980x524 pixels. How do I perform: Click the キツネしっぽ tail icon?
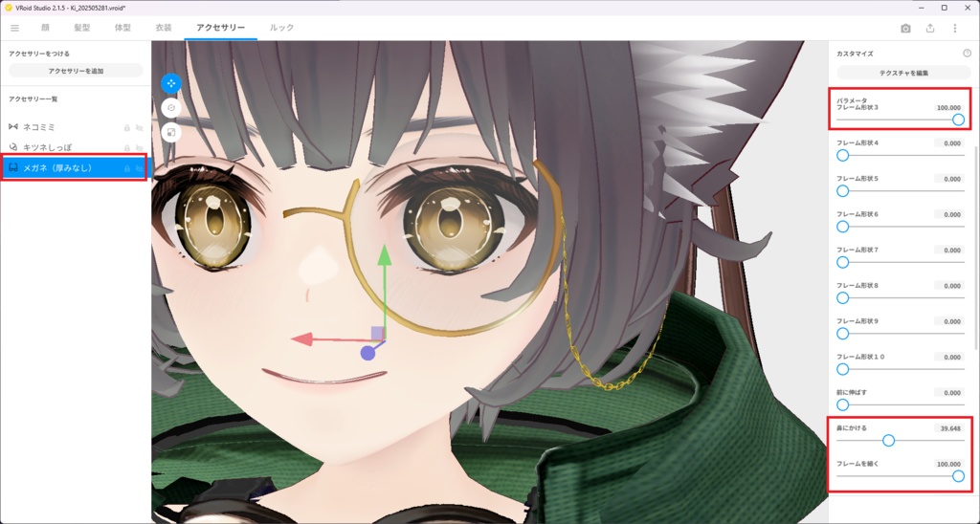pos(13,147)
